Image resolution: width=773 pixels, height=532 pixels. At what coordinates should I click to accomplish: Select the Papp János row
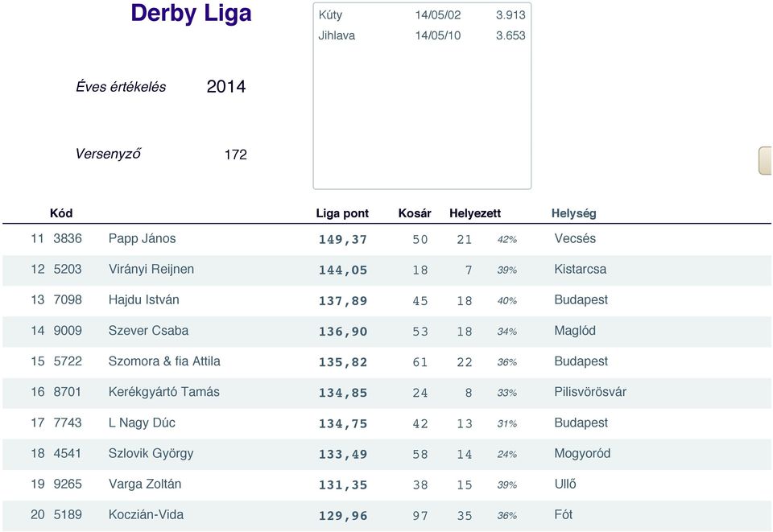(x=386, y=239)
